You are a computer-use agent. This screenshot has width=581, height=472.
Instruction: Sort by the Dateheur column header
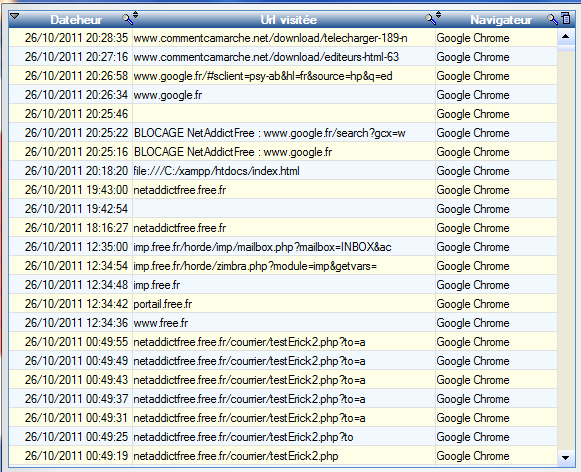(x=76, y=20)
